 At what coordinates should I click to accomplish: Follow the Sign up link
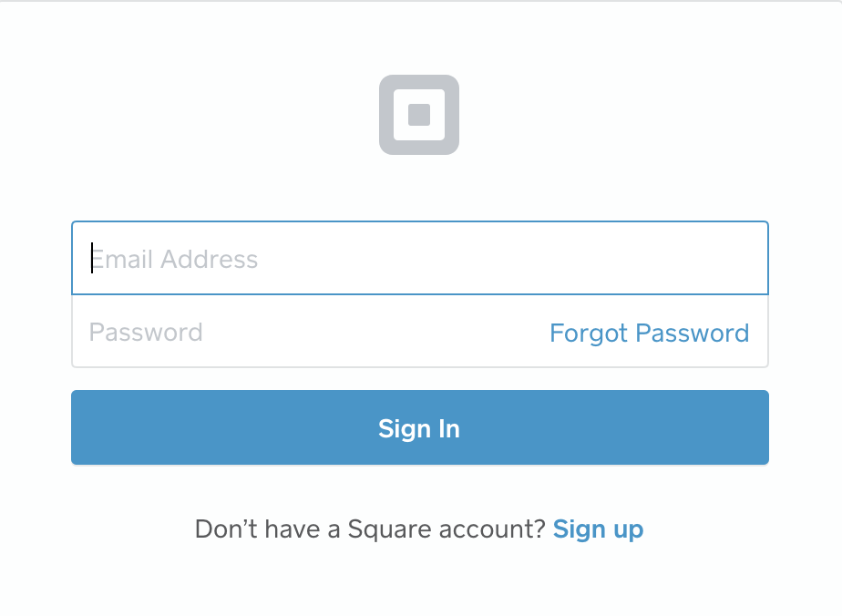click(598, 529)
